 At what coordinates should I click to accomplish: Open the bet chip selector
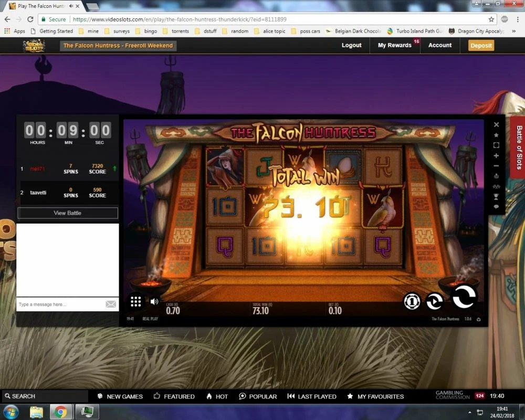click(412, 301)
